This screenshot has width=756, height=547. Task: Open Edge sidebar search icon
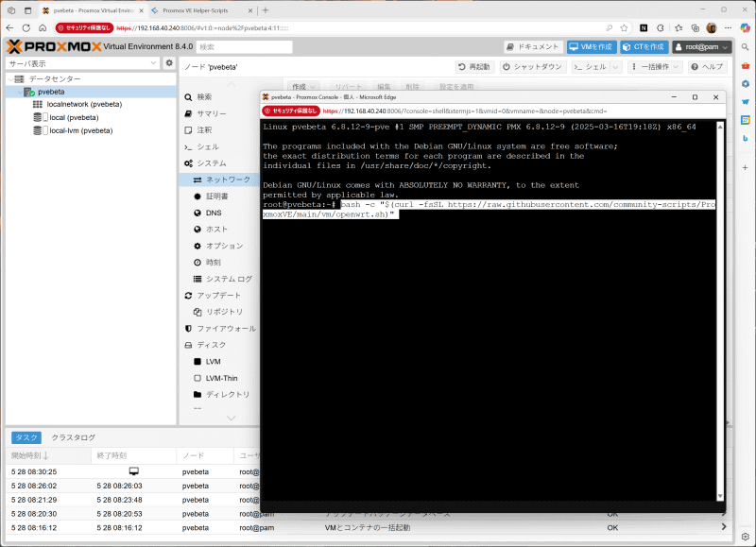pos(745,47)
